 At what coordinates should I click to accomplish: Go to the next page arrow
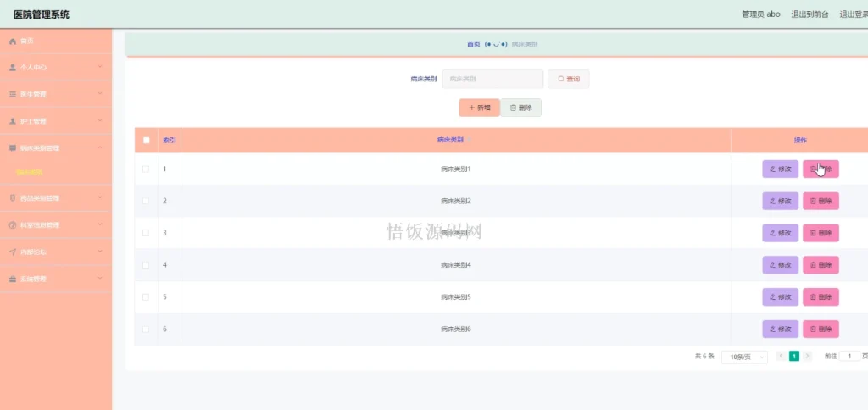[808, 357]
